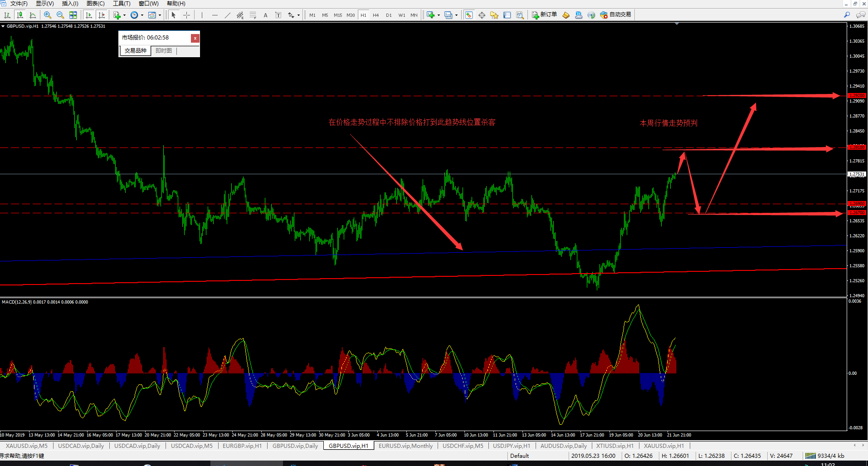
Task: Open the profiles icon
Action: [x=449, y=15]
